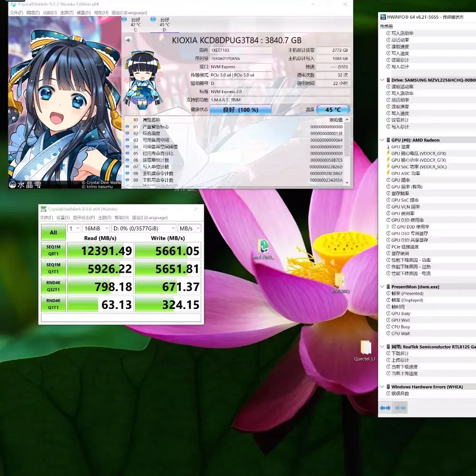Click the firmware field showing 1XET7103

coord(241,50)
